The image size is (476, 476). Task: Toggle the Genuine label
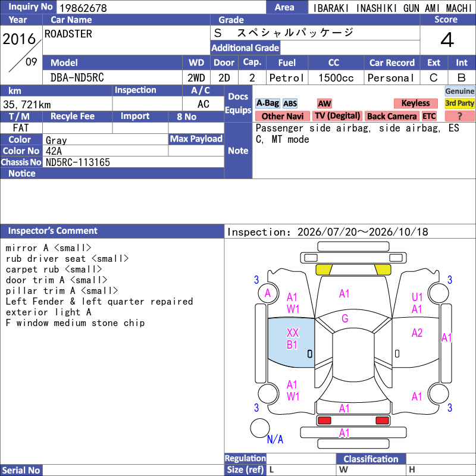pos(459,91)
